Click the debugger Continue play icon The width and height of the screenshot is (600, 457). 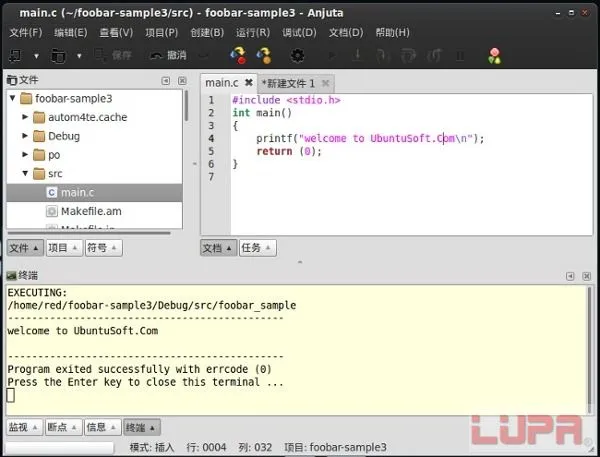pyautogui.click(x=332, y=56)
